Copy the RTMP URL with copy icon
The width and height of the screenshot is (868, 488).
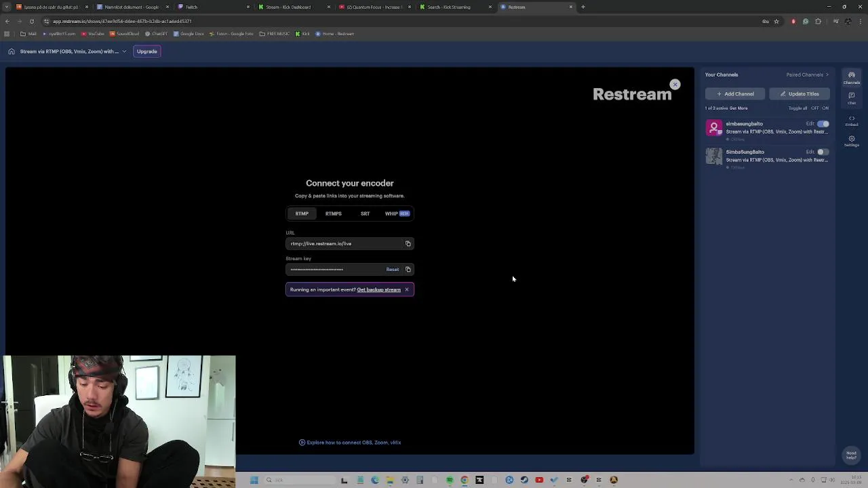[408, 243]
